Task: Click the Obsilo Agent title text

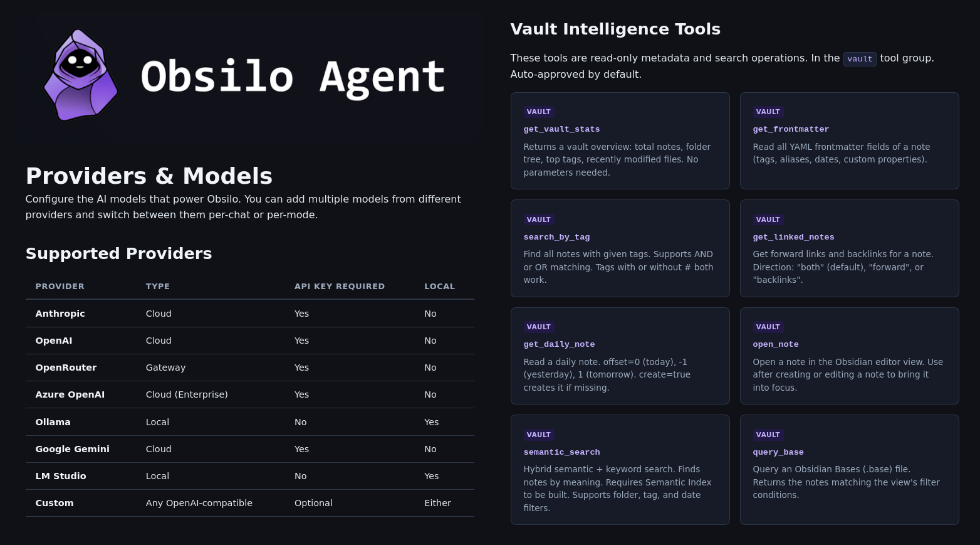Action: [293, 77]
